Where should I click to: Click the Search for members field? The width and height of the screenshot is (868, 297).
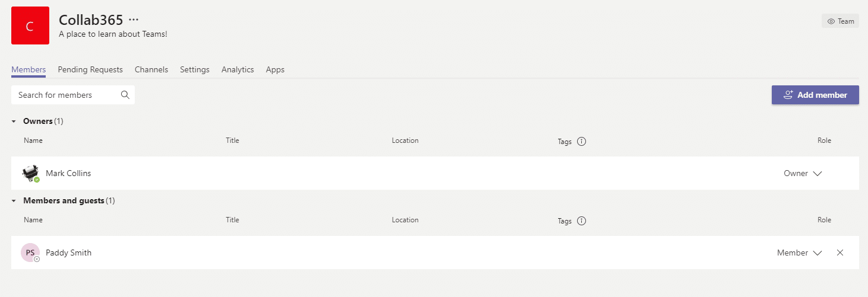tap(73, 95)
